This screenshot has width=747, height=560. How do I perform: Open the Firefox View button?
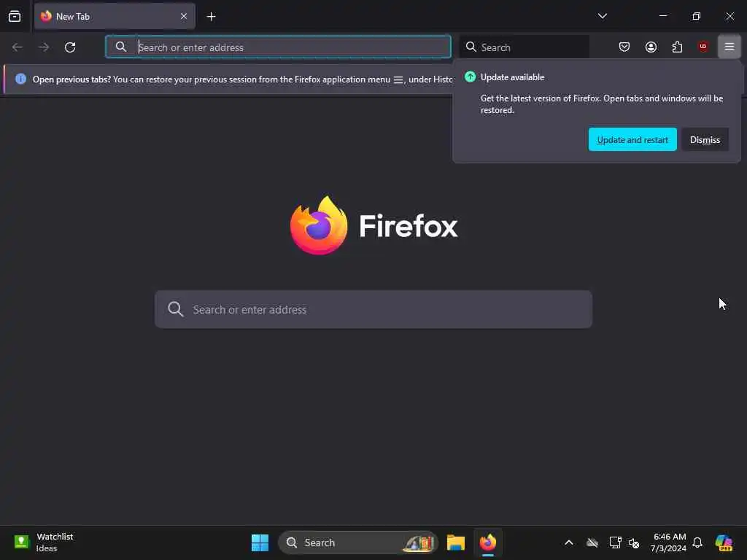(15, 16)
